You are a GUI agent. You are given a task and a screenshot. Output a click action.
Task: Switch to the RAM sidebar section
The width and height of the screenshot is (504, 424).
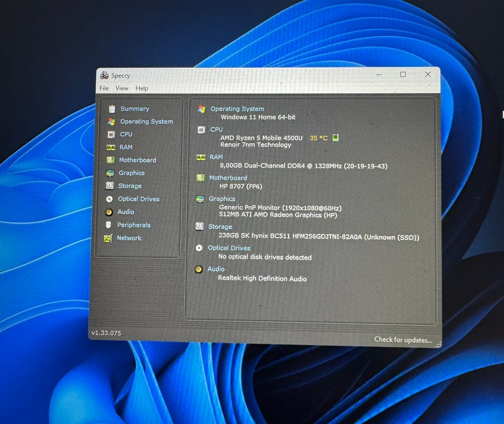(x=125, y=147)
